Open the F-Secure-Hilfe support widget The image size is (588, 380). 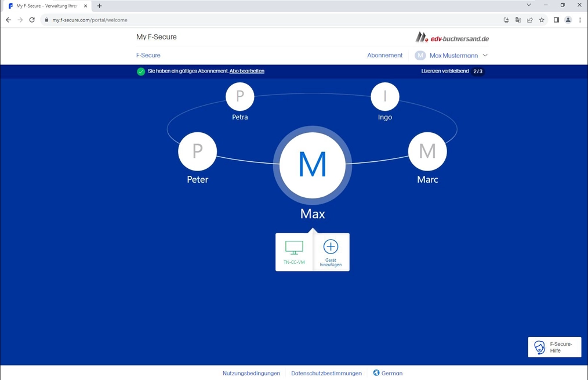pyautogui.click(x=554, y=347)
